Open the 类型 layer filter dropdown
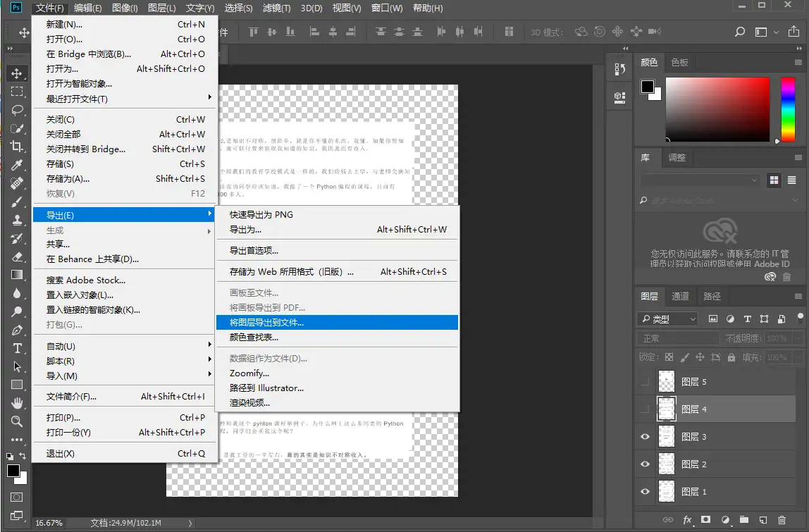This screenshot has height=532, width=809. (667, 319)
